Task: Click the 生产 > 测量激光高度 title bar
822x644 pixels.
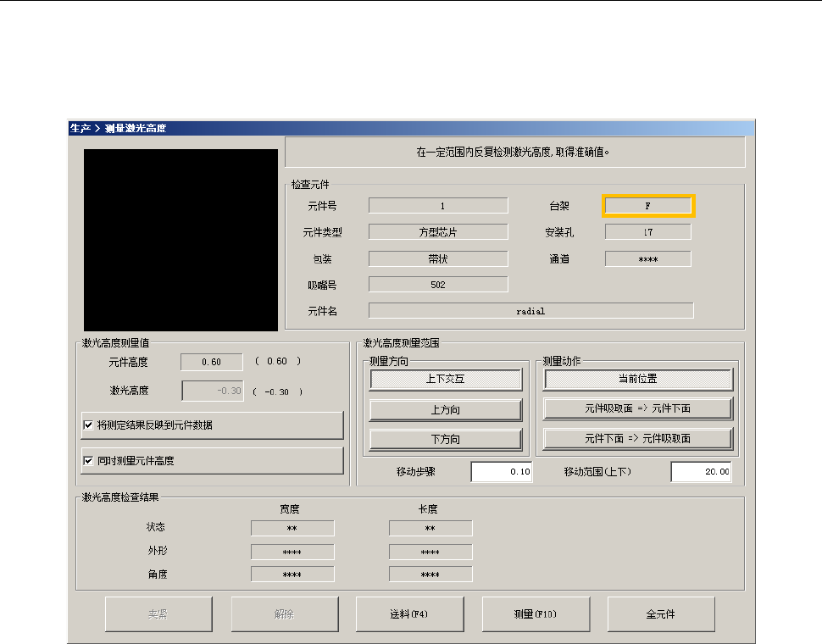Action: pyautogui.click(x=412, y=128)
